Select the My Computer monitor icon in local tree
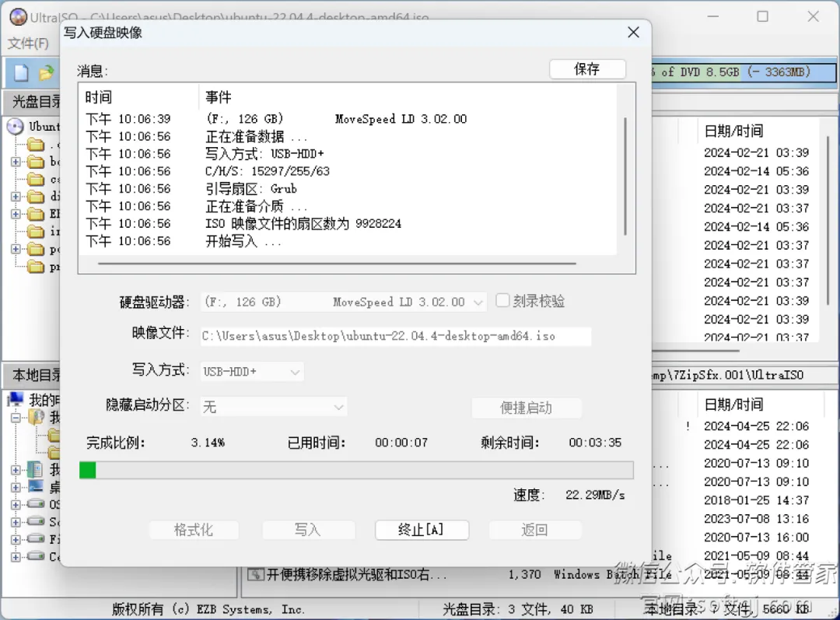The height and width of the screenshot is (620, 840). [16, 399]
